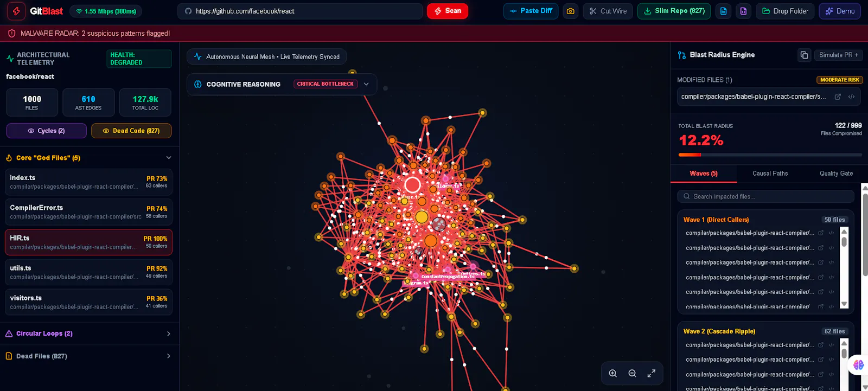Click the Simulate PR + button

pyautogui.click(x=839, y=55)
